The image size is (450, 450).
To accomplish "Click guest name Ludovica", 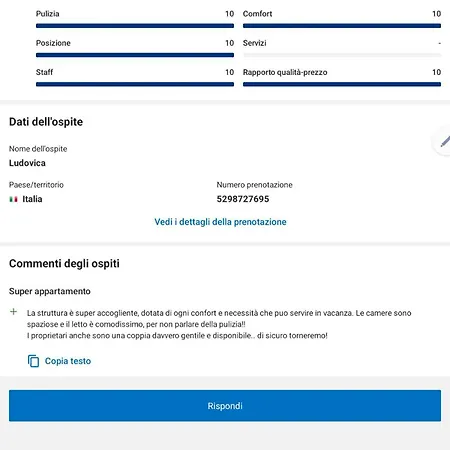I will tap(27, 163).
